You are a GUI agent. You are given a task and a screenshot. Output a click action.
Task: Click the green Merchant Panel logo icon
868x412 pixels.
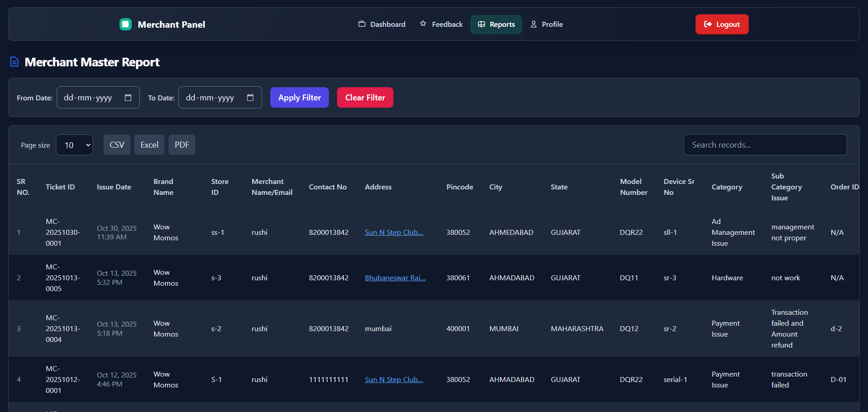coord(125,24)
